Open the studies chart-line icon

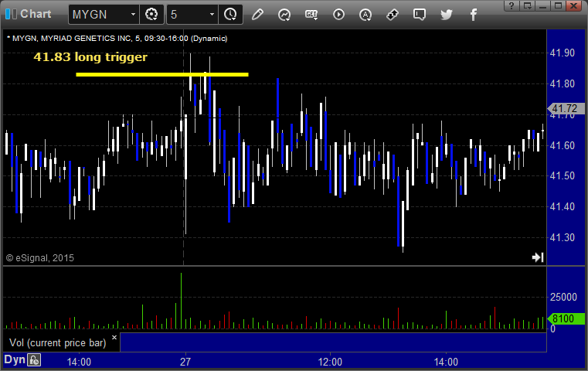(x=284, y=15)
